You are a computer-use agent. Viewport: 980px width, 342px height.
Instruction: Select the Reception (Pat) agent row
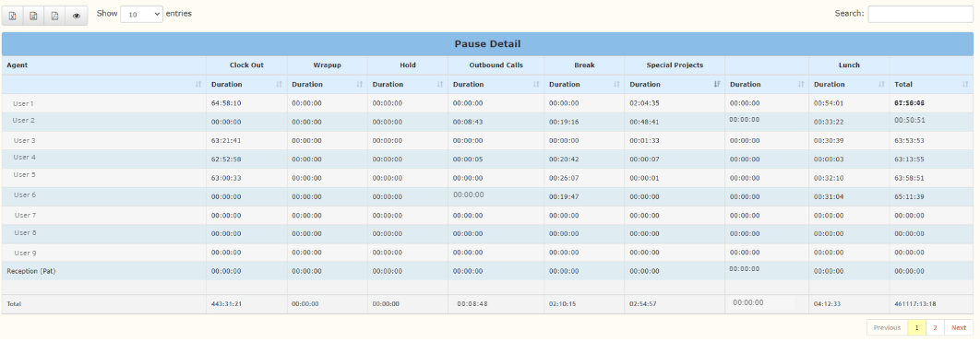click(x=487, y=271)
